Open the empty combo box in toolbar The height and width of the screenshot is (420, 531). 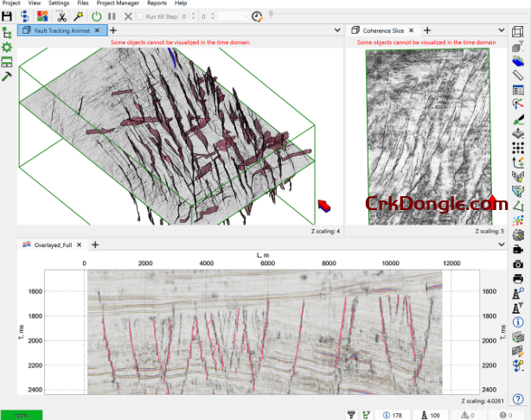[x=234, y=16]
